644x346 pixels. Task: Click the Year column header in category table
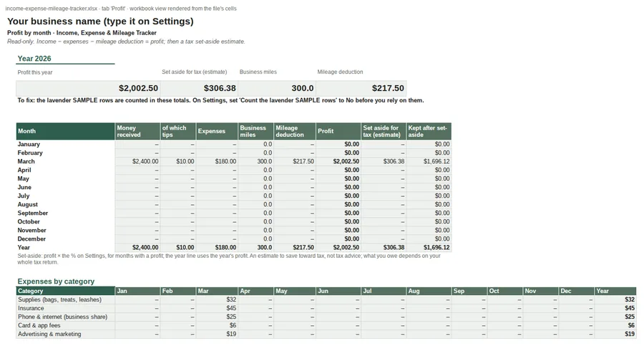point(615,291)
